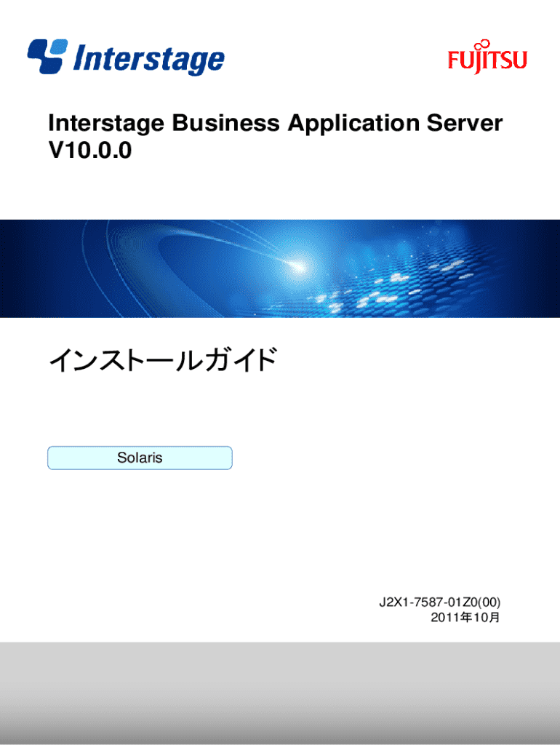Click the date 2011年10月
The image size is (560, 745).
coord(465,618)
